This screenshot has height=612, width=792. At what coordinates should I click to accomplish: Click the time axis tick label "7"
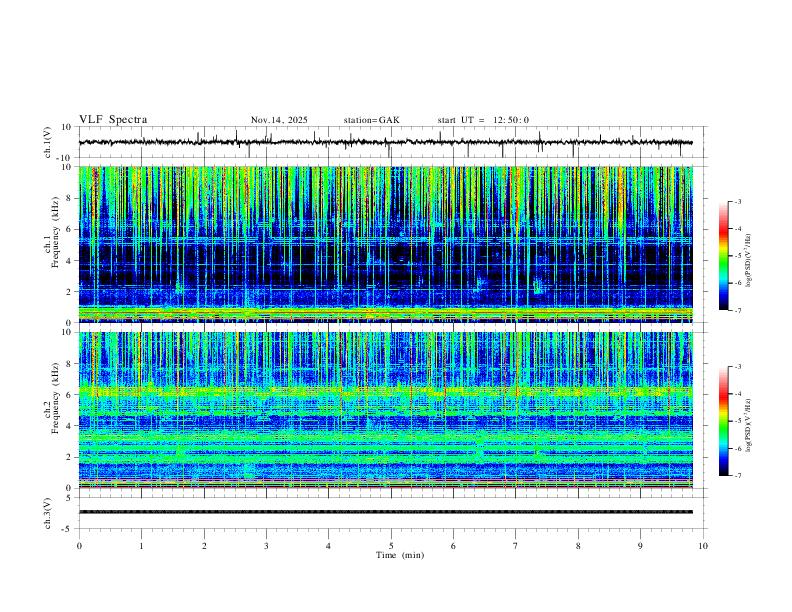tap(516, 546)
